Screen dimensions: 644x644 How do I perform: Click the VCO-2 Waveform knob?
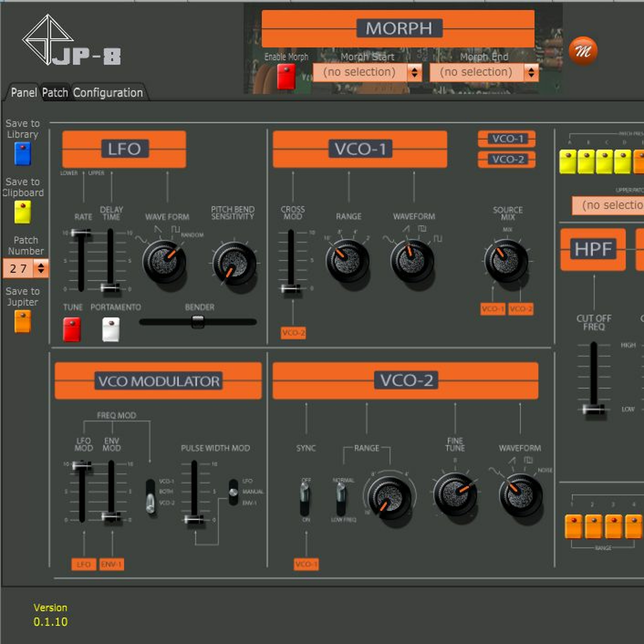(521, 496)
